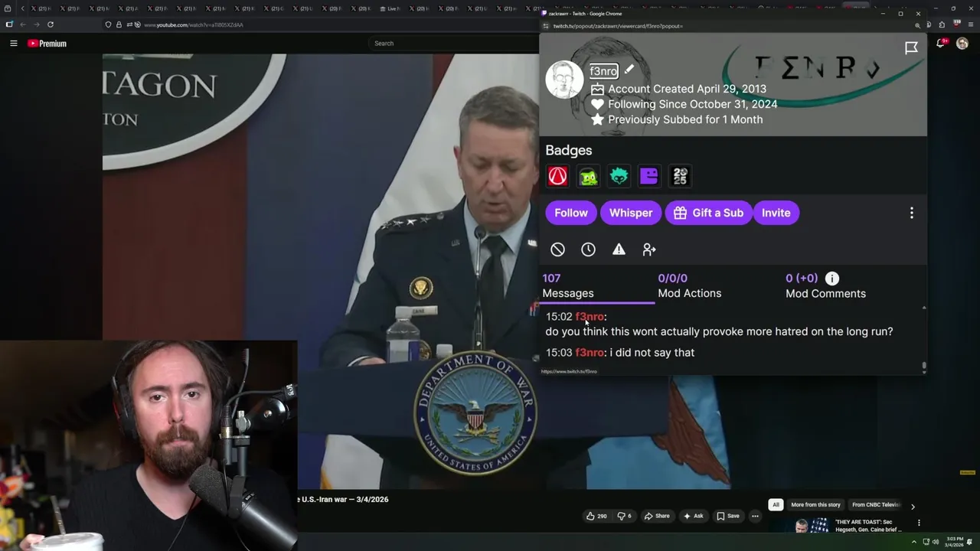Open the new tab icon left of the back arrow
Viewport: 980px width, 551px height.
click(x=9, y=24)
